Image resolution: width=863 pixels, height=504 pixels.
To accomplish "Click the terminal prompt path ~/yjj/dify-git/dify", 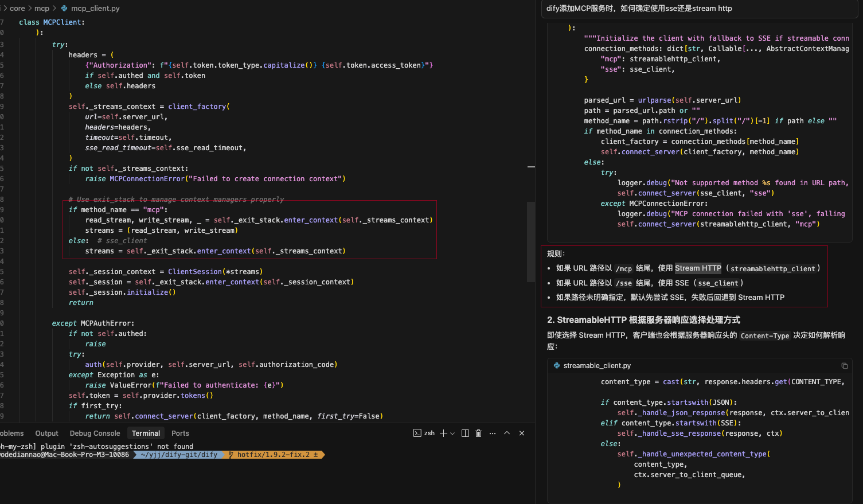I will coord(178,455).
